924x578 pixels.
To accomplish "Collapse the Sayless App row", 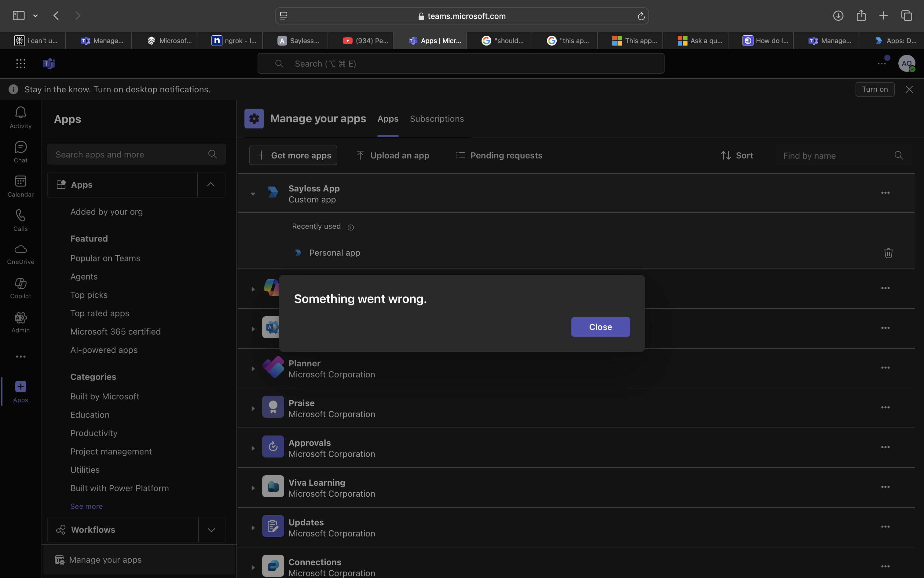I will pos(253,194).
